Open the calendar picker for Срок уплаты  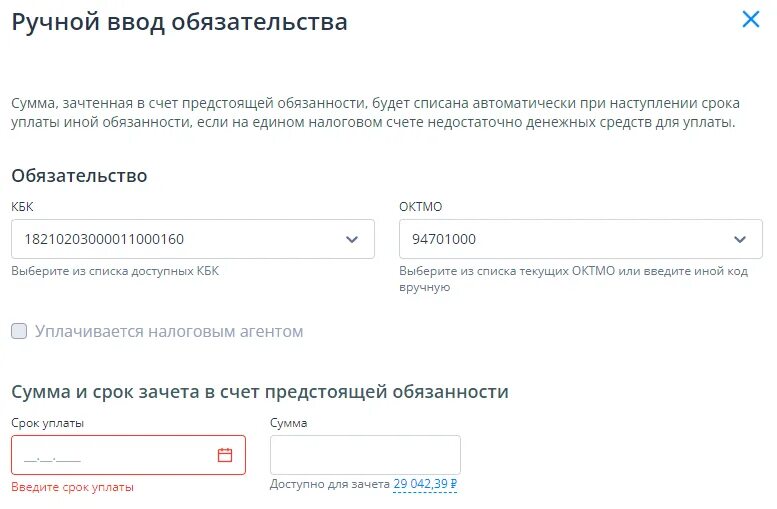coord(225,455)
